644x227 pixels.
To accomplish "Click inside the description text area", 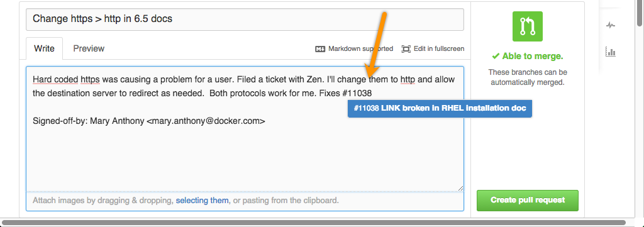I will pyautogui.click(x=245, y=129).
